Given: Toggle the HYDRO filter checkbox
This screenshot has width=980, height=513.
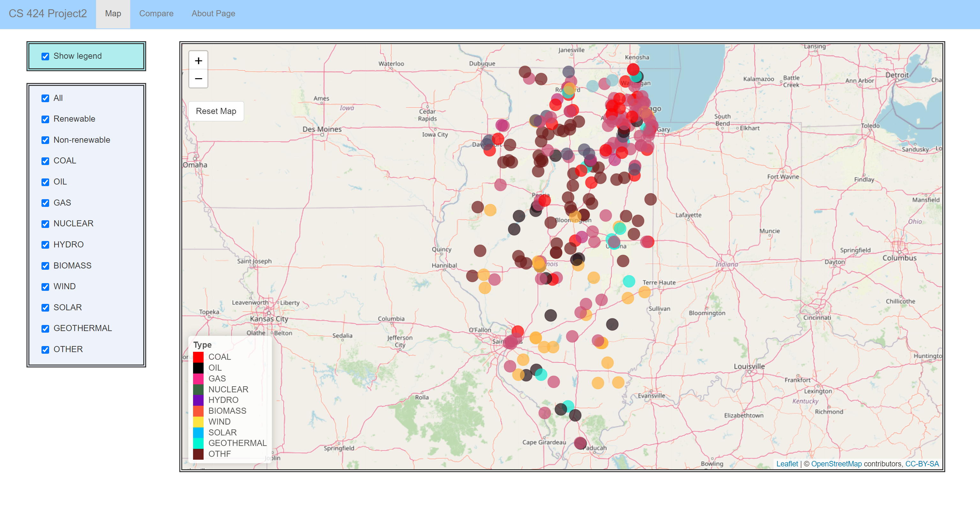Looking at the screenshot, I should pyautogui.click(x=45, y=245).
